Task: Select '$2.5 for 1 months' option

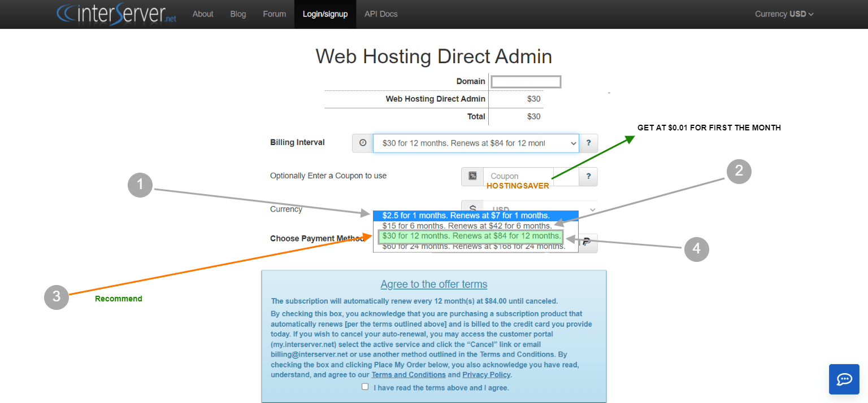Action: pos(475,216)
